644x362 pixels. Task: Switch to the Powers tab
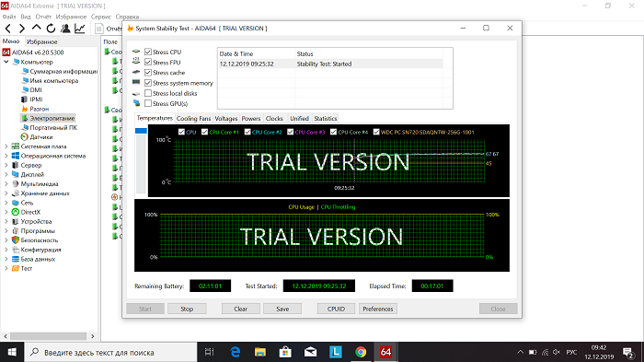point(251,119)
